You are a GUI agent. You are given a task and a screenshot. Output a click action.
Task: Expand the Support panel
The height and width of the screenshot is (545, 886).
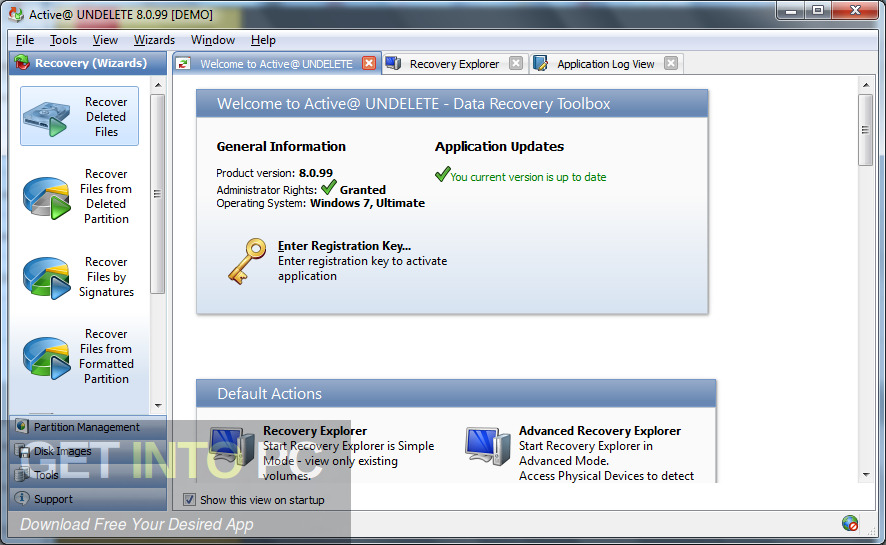click(88, 499)
